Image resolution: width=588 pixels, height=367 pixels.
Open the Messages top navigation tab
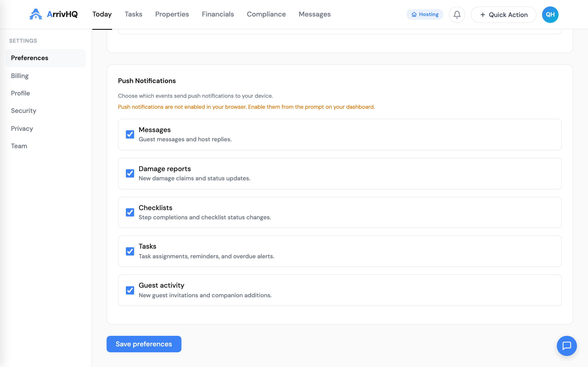click(314, 14)
